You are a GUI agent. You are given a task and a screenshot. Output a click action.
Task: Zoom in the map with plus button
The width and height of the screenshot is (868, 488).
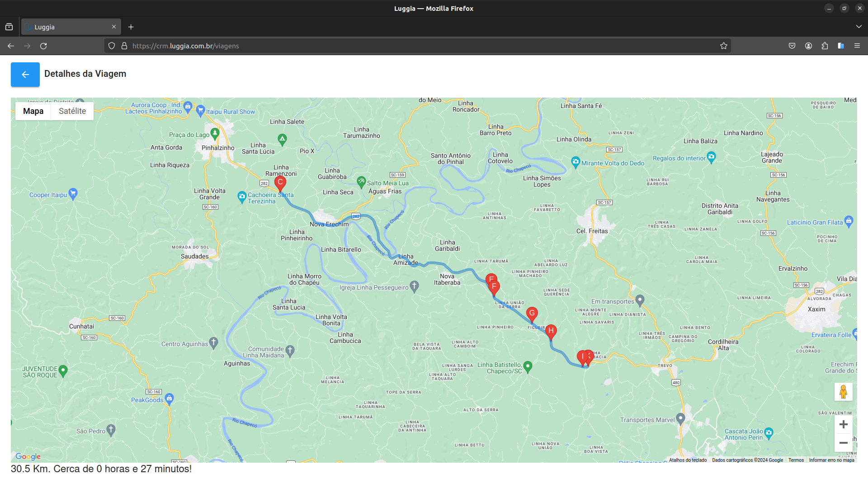click(843, 424)
